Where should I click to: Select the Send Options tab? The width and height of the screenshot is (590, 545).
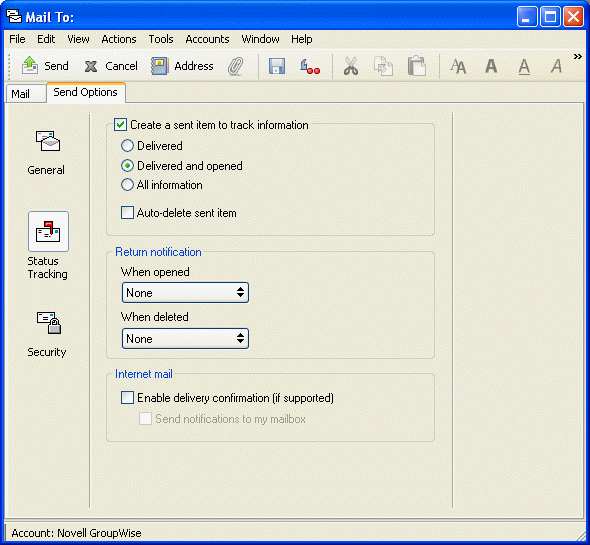tap(85, 92)
